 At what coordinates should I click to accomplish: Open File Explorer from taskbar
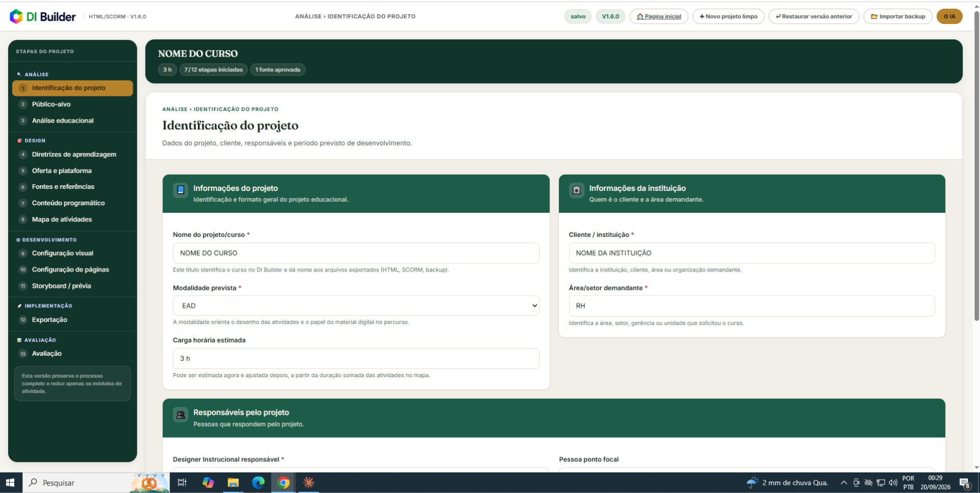233,483
